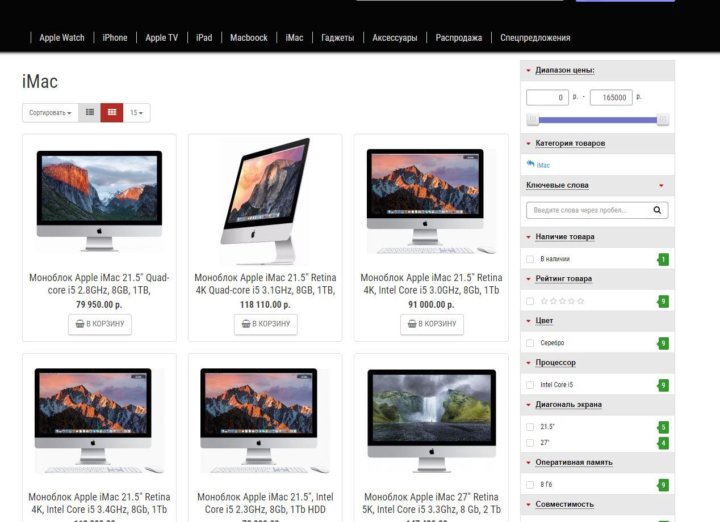Switch to list view icon
Viewport: 720px width, 522px height.
pyautogui.click(x=90, y=112)
